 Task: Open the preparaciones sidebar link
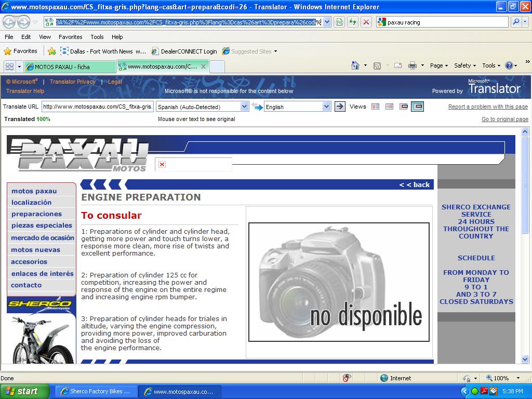(37, 214)
